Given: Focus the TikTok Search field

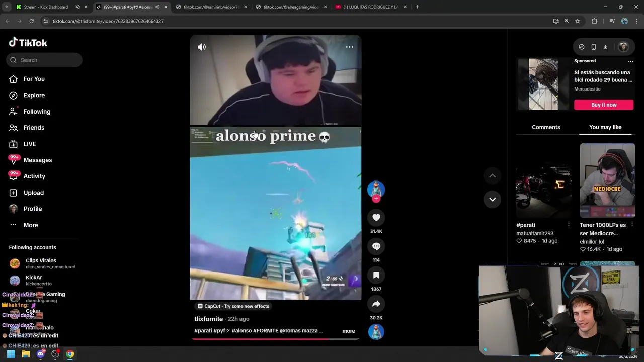Looking at the screenshot, I should (x=44, y=60).
